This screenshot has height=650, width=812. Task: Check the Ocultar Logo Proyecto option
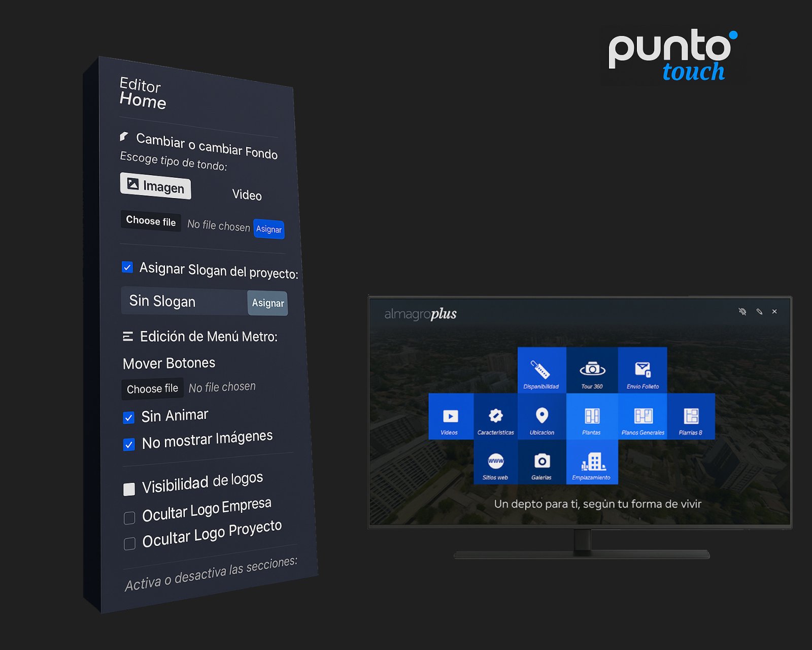(x=129, y=543)
